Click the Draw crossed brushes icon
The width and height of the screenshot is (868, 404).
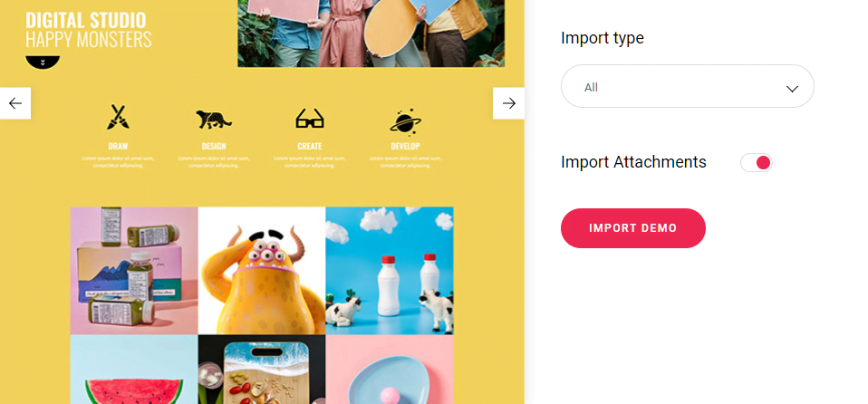coord(118,118)
